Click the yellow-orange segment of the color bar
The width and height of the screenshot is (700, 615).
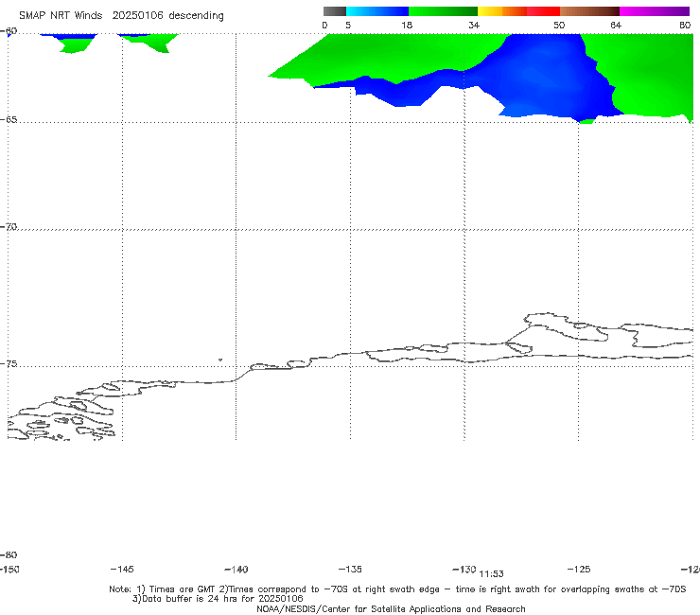point(502,11)
